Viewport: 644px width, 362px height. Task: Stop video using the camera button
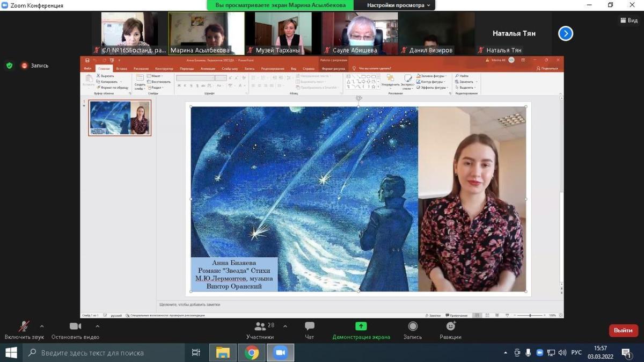click(75, 327)
